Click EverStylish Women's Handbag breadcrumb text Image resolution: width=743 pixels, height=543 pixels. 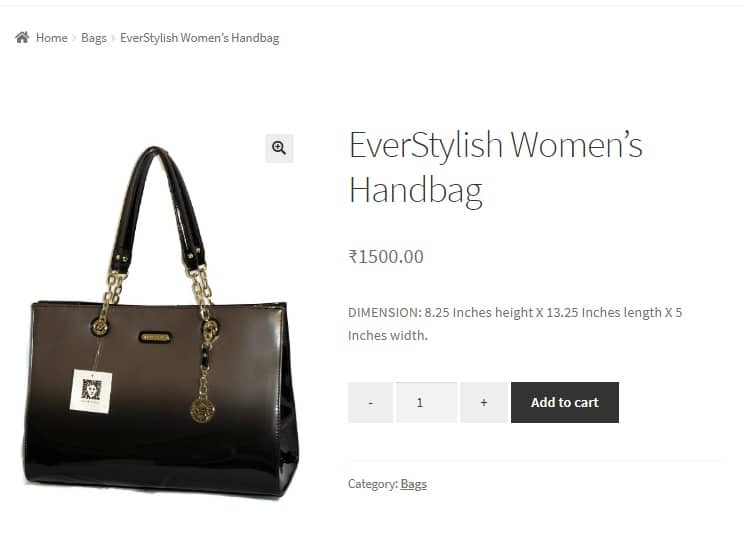pyautogui.click(x=199, y=38)
